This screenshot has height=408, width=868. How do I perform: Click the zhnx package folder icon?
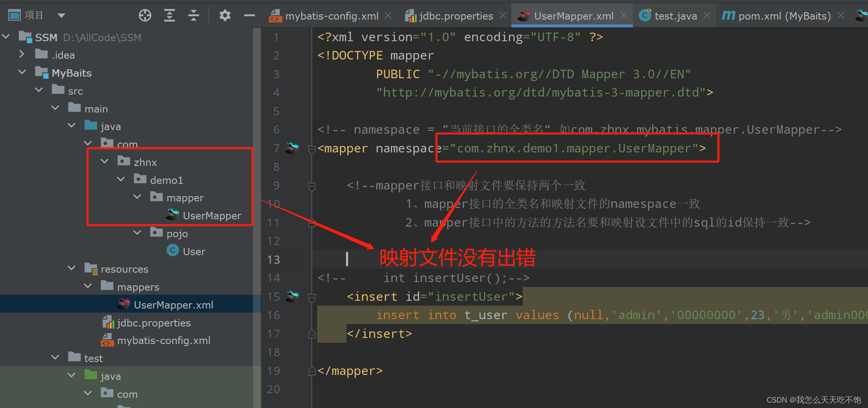tap(124, 161)
